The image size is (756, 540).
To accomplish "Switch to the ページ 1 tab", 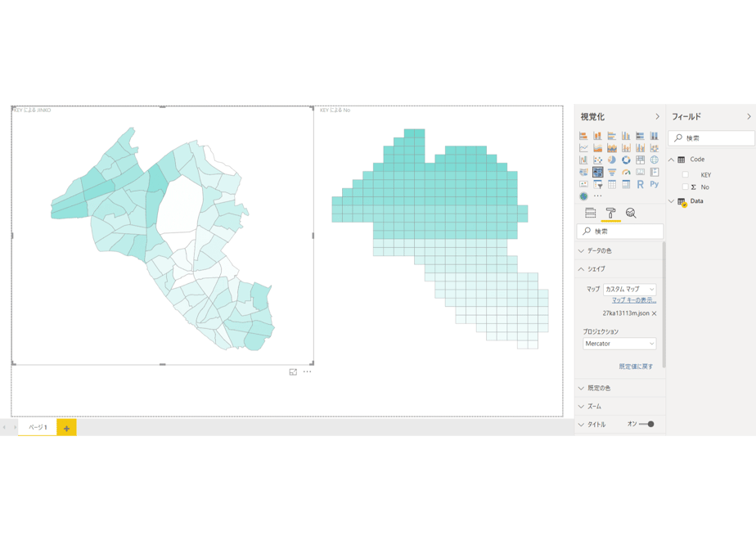I will pos(38,427).
